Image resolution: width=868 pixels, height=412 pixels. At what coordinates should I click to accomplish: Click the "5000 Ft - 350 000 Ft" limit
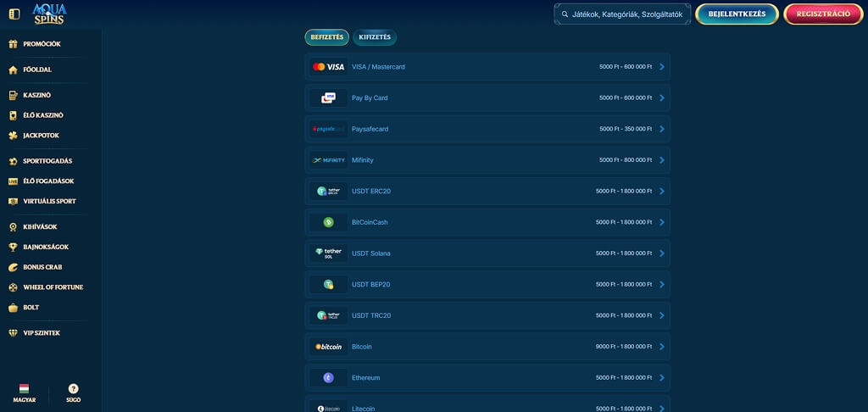626,129
